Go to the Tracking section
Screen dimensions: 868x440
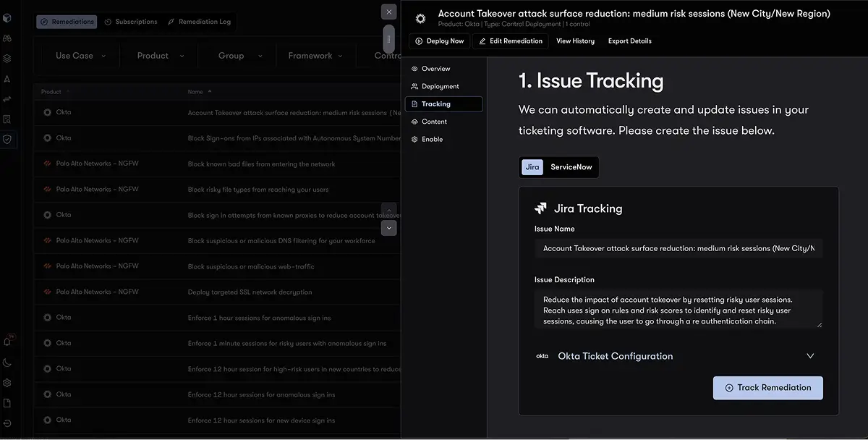pyautogui.click(x=443, y=104)
